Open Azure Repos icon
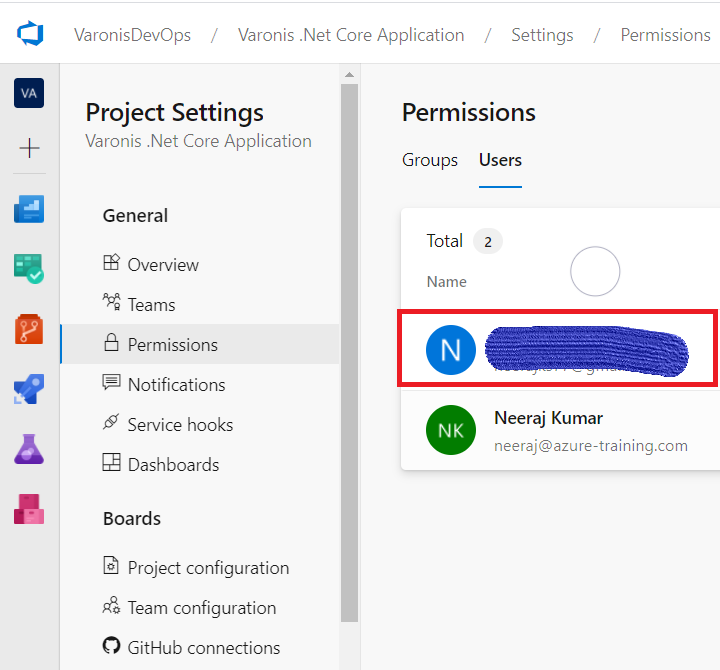 pyautogui.click(x=29, y=329)
